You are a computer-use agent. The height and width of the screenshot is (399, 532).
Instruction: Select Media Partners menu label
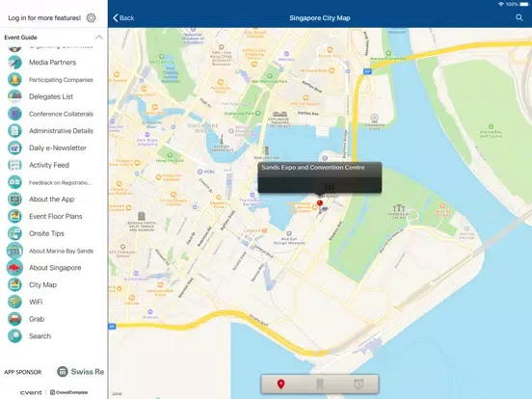point(53,63)
